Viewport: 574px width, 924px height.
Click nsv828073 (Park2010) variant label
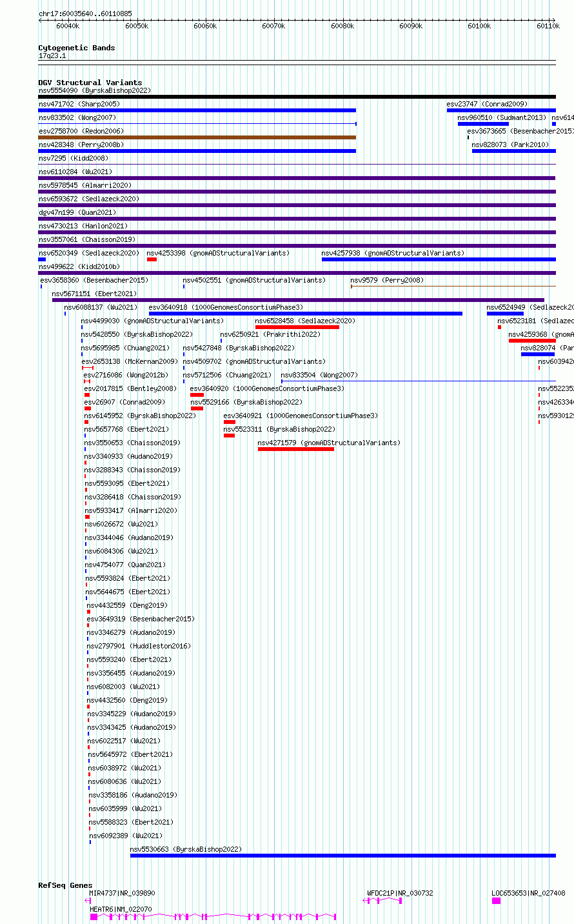pyautogui.click(x=510, y=145)
